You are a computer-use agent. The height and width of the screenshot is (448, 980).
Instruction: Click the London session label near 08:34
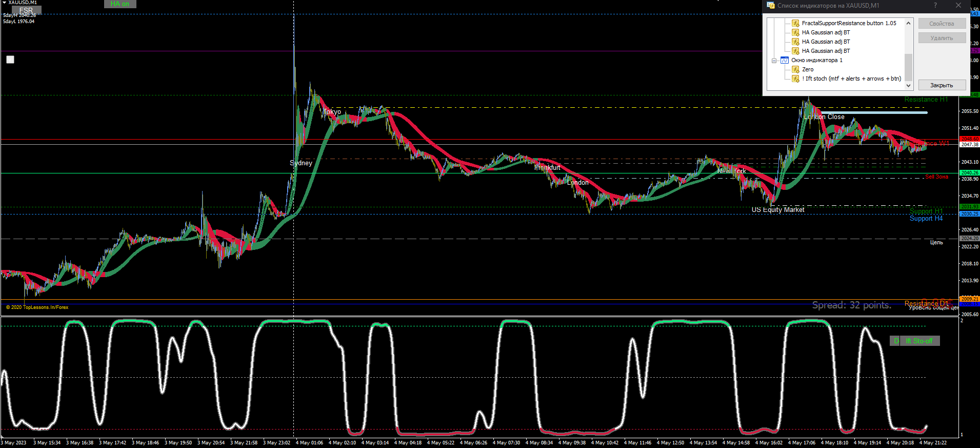click(578, 182)
